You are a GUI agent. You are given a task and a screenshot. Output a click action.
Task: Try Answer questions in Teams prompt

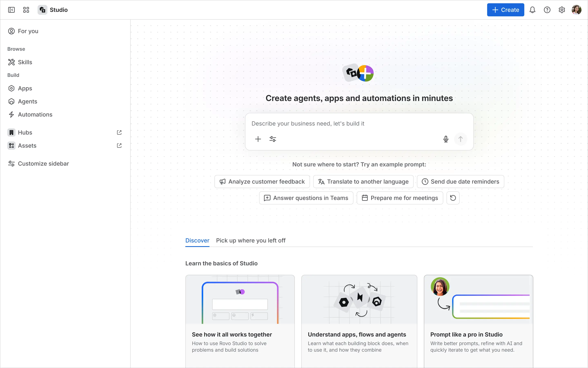tap(306, 198)
